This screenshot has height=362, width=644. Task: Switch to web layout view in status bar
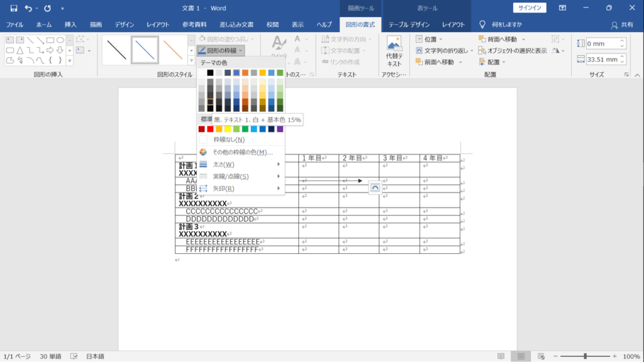(x=541, y=356)
